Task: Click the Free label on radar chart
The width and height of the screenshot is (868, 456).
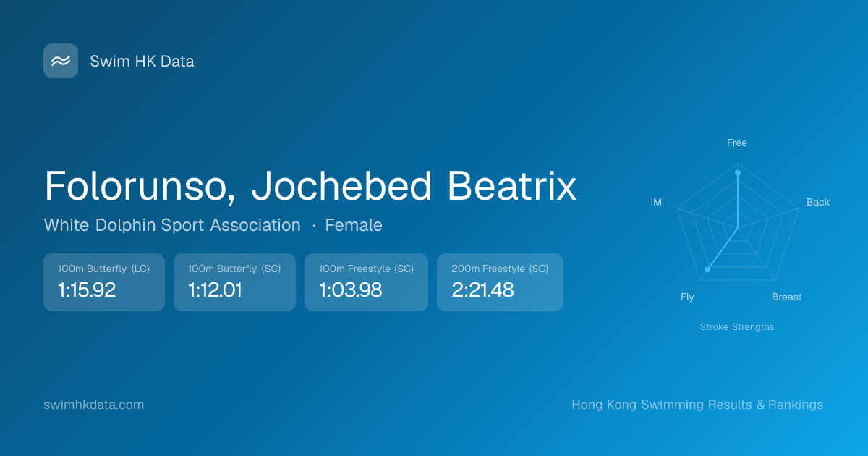Action: tap(737, 143)
